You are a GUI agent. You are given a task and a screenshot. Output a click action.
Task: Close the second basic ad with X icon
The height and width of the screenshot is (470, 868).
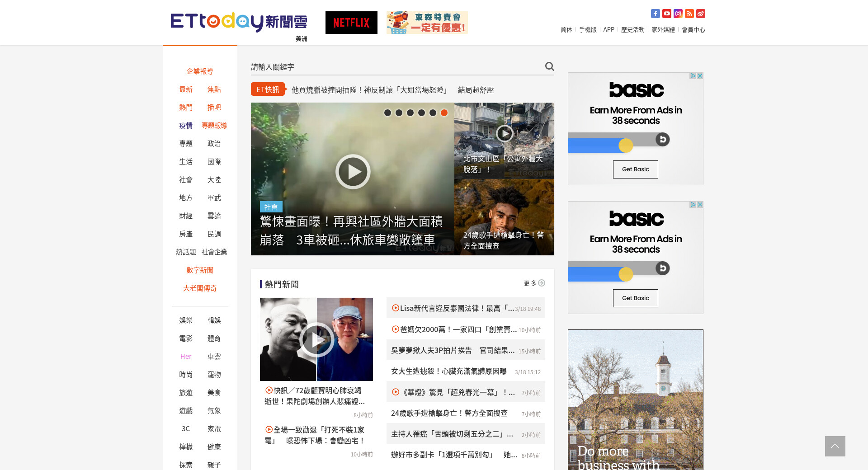tap(700, 205)
